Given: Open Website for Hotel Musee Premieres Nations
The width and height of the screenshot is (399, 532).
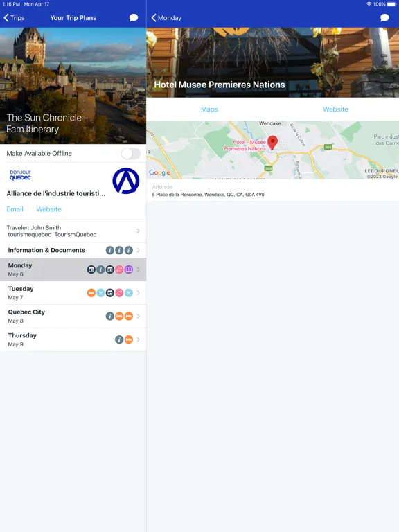Looking at the screenshot, I should pos(335,109).
